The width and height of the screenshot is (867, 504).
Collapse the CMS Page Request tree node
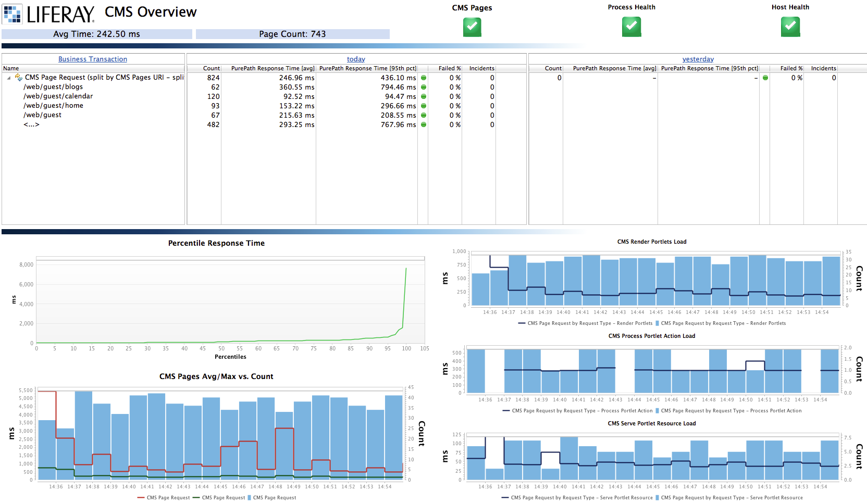[x=9, y=78]
